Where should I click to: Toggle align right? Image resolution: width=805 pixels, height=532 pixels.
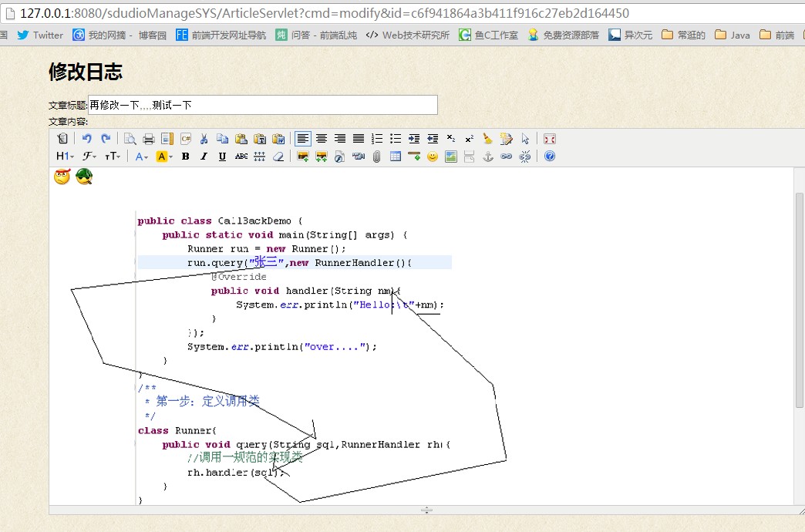(340, 139)
